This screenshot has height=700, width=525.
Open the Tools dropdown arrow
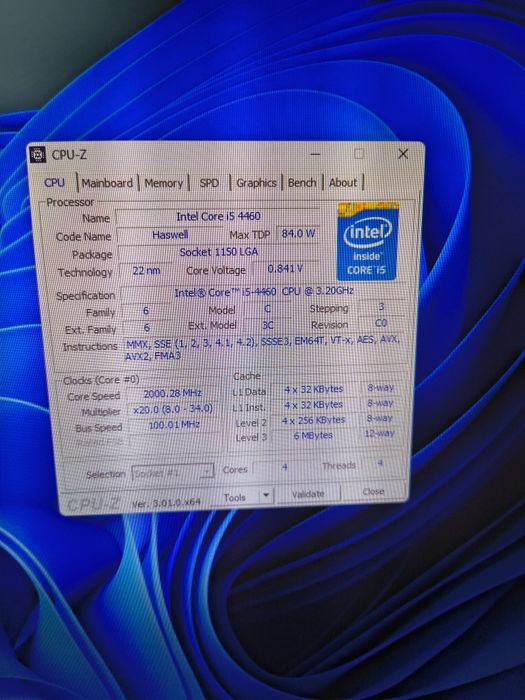coord(266,495)
